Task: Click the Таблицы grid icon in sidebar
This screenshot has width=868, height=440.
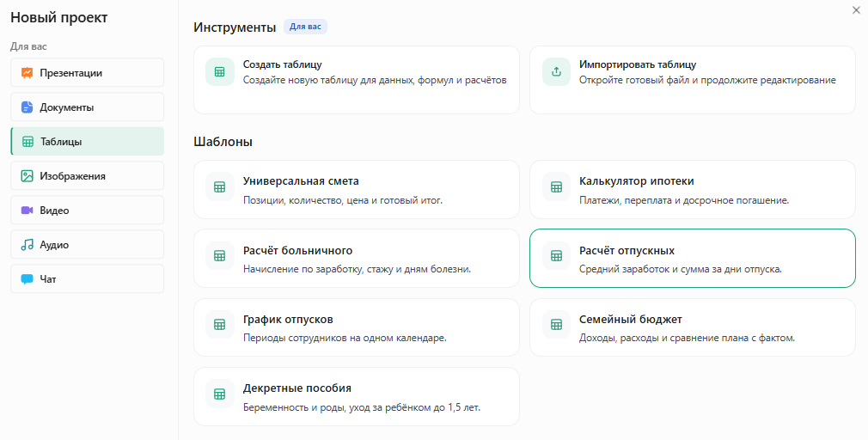Action: (x=28, y=142)
